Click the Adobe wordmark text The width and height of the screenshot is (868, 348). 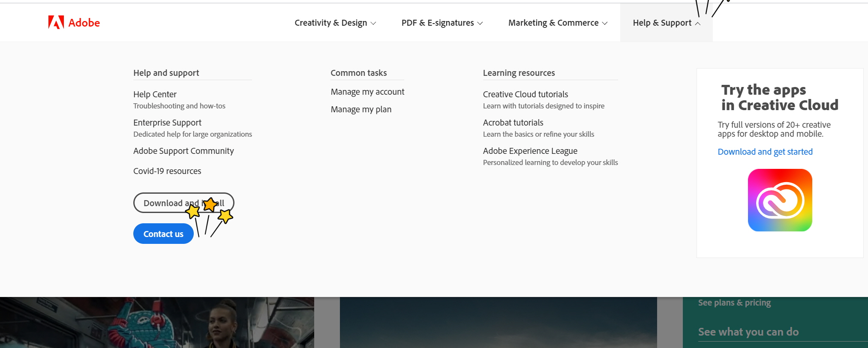[84, 23]
